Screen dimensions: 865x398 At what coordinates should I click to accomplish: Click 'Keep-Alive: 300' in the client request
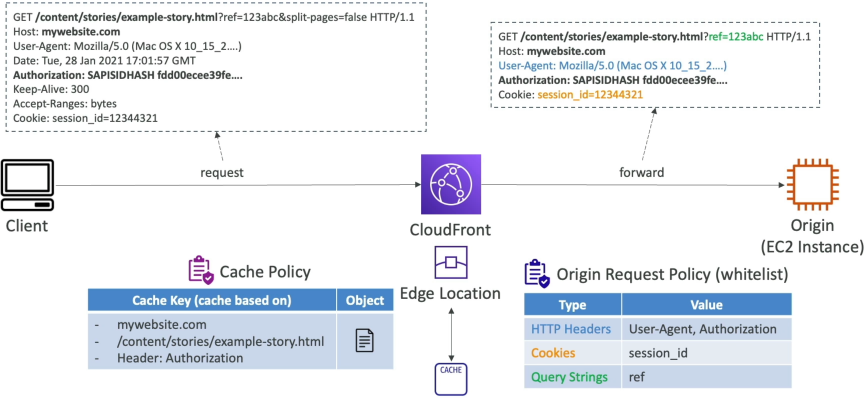pyautogui.click(x=51, y=89)
